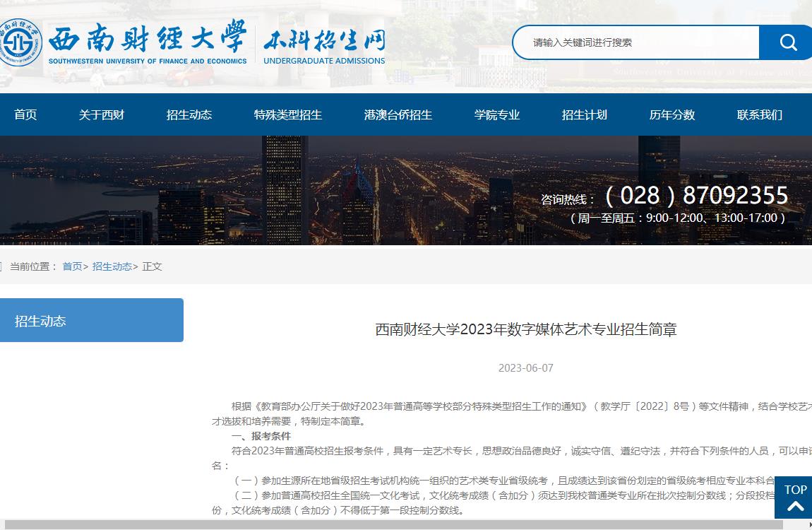This screenshot has height=530, width=812.
Task: Click the TOP back-to-top arrow button
Action: point(794,497)
